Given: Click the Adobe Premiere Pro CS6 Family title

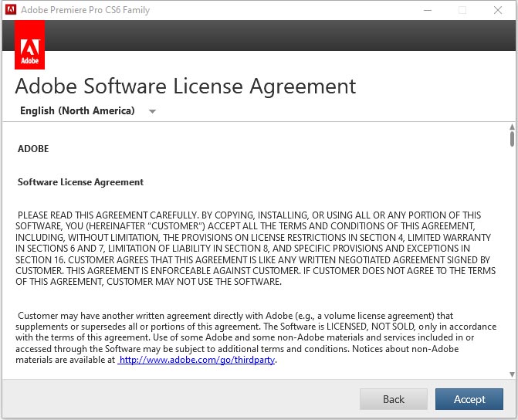Looking at the screenshot, I should (86, 10).
